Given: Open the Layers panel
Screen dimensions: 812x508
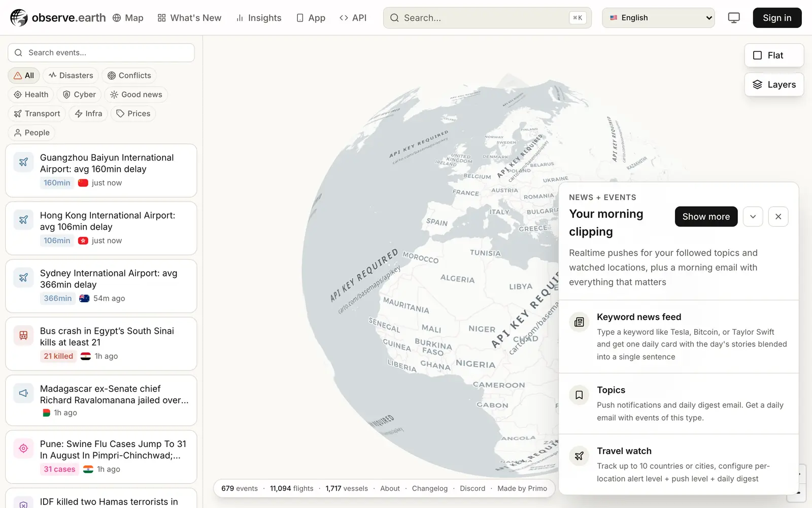Looking at the screenshot, I should tap(774, 85).
